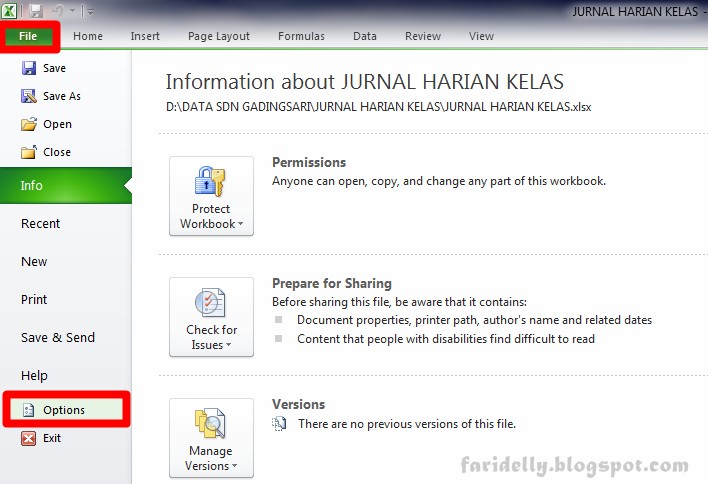The image size is (708, 484).
Task: Click 'There are no previous versions' text
Action: pyautogui.click(x=407, y=424)
